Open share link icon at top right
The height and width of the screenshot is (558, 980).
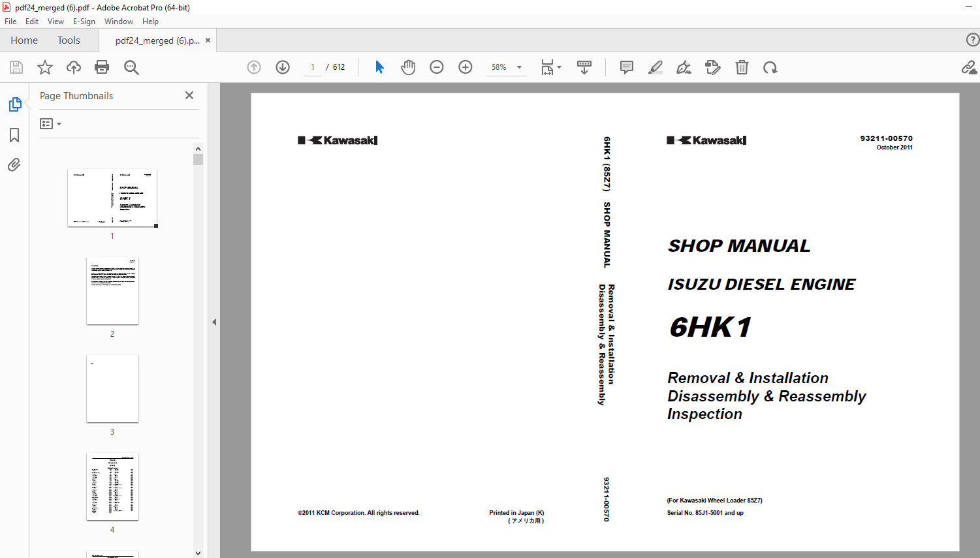(x=969, y=67)
